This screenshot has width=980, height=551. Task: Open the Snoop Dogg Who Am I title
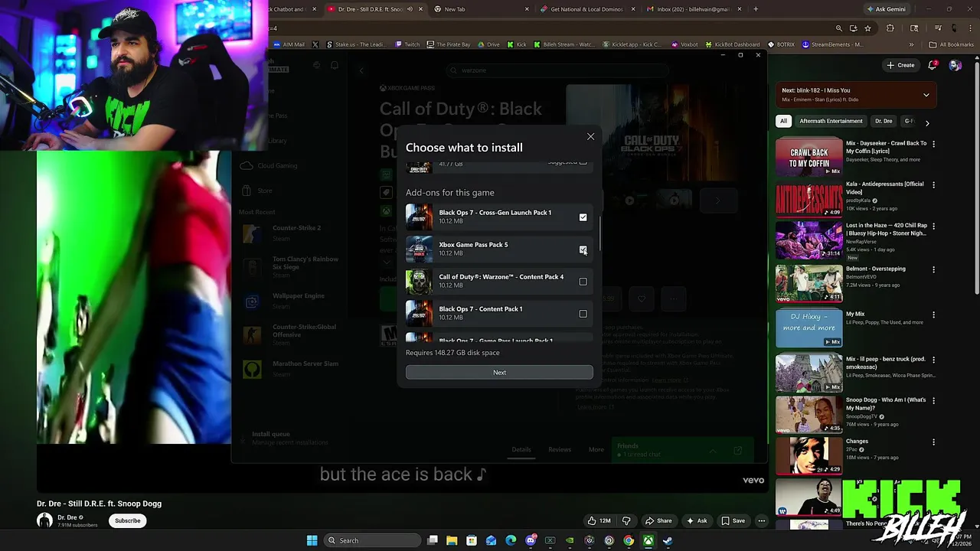886,404
